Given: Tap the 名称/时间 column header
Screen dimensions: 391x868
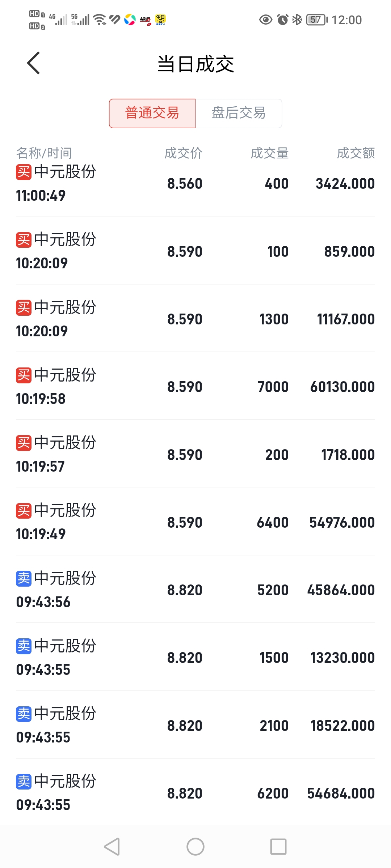Looking at the screenshot, I should pos(44,153).
